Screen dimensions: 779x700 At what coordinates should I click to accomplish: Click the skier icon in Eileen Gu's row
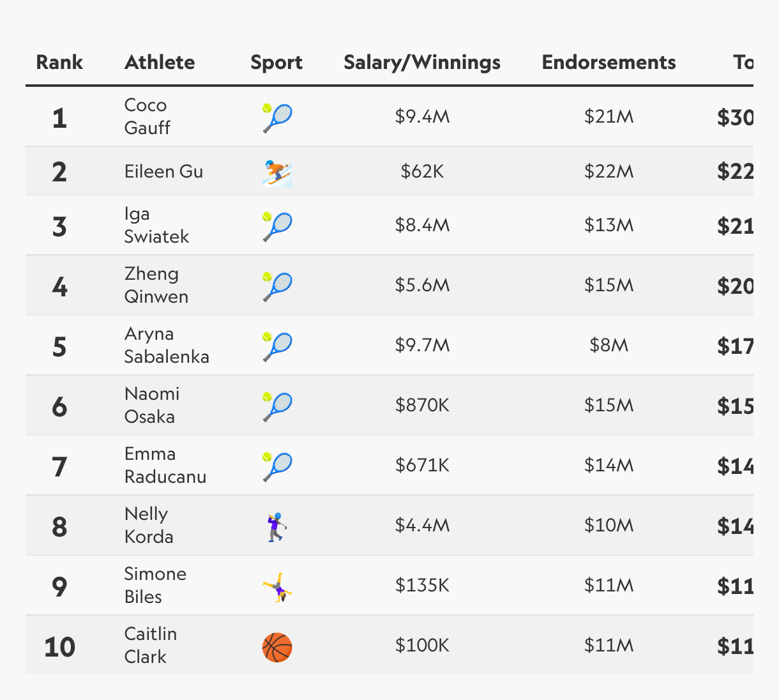pyautogui.click(x=277, y=171)
